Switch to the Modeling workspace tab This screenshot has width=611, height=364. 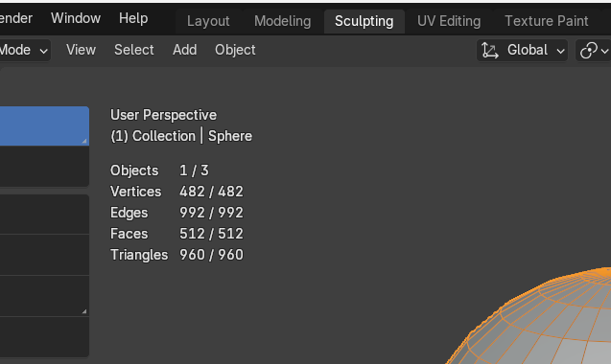click(283, 21)
